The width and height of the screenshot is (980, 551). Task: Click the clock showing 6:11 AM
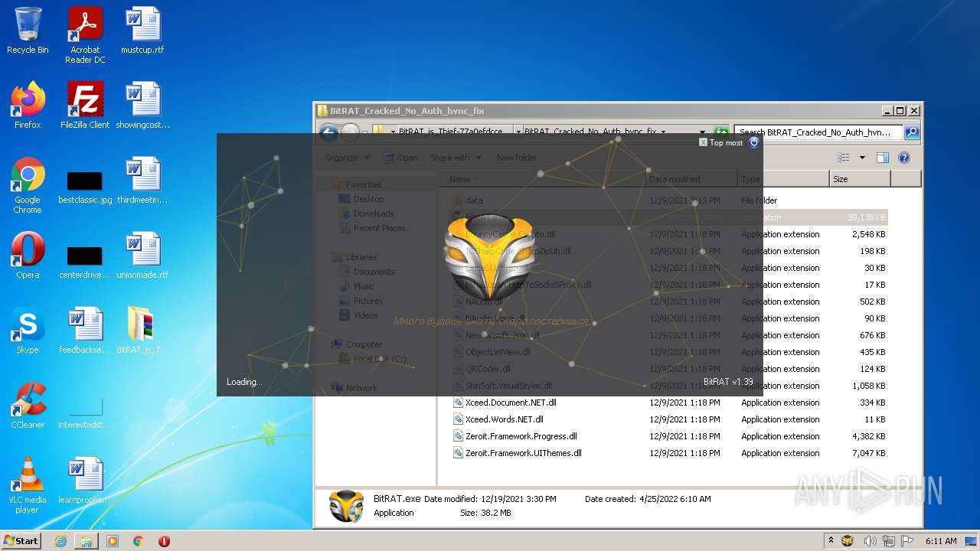pyautogui.click(x=941, y=541)
